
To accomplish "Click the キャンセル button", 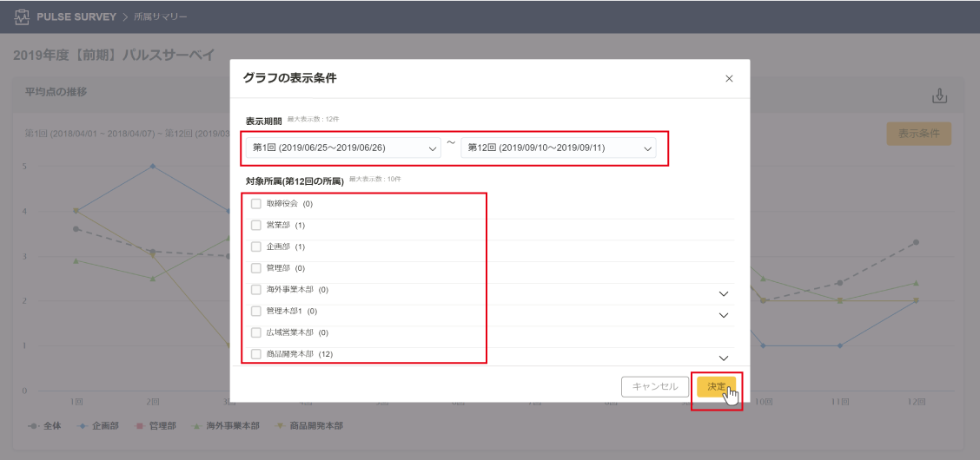I will tap(655, 387).
